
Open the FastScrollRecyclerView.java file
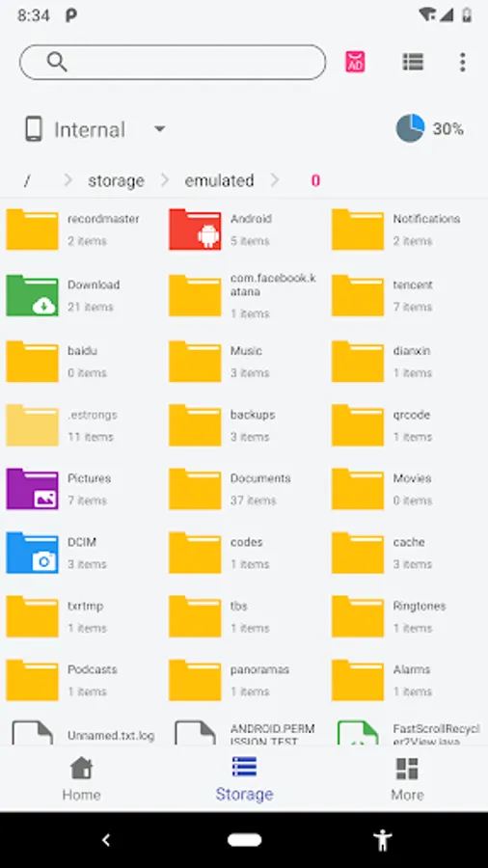pyautogui.click(x=407, y=733)
